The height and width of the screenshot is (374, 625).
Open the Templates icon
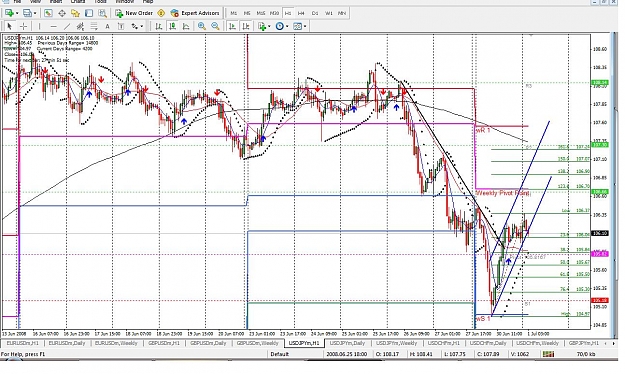click(x=297, y=26)
